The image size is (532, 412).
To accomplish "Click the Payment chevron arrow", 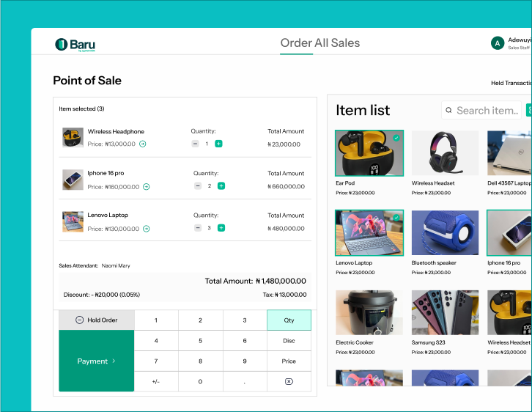I will [114, 361].
